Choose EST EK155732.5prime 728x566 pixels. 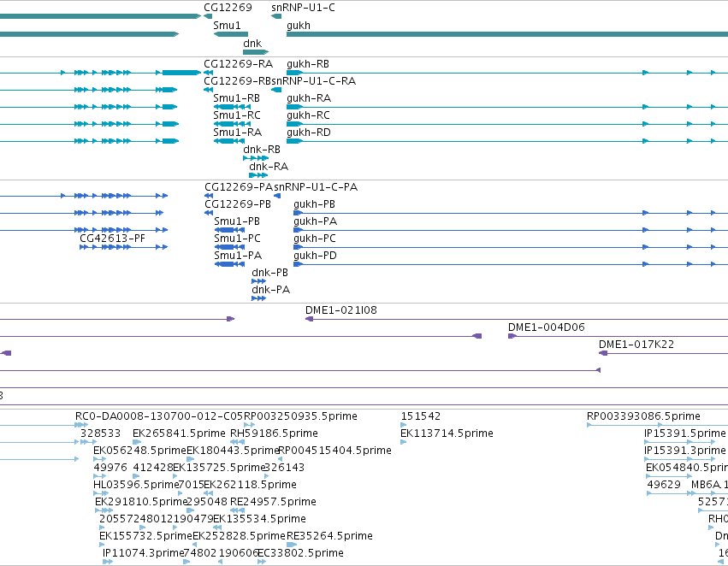tap(145, 536)
